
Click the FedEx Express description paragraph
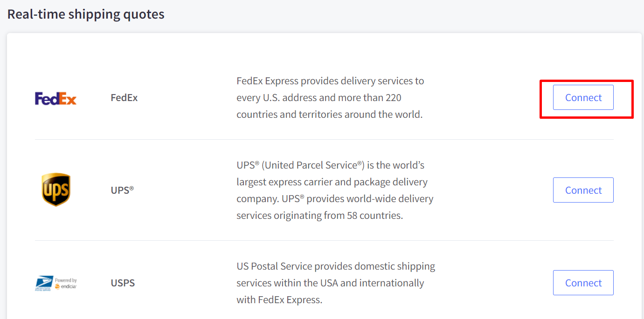[x=330, y=98]
